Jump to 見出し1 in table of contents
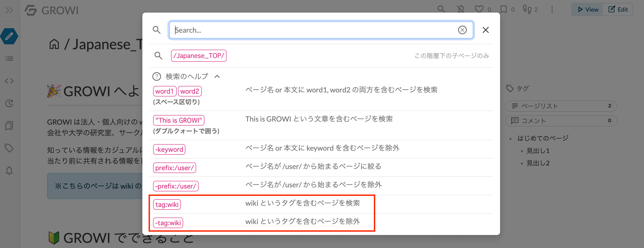This screenshot has height=248, width=644. pos(538,151)
